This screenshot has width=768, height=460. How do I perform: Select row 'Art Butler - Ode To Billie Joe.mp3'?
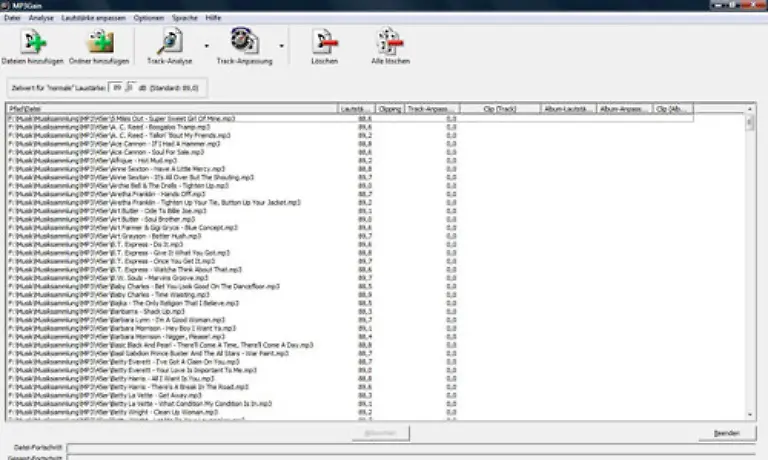click(350, 211)
